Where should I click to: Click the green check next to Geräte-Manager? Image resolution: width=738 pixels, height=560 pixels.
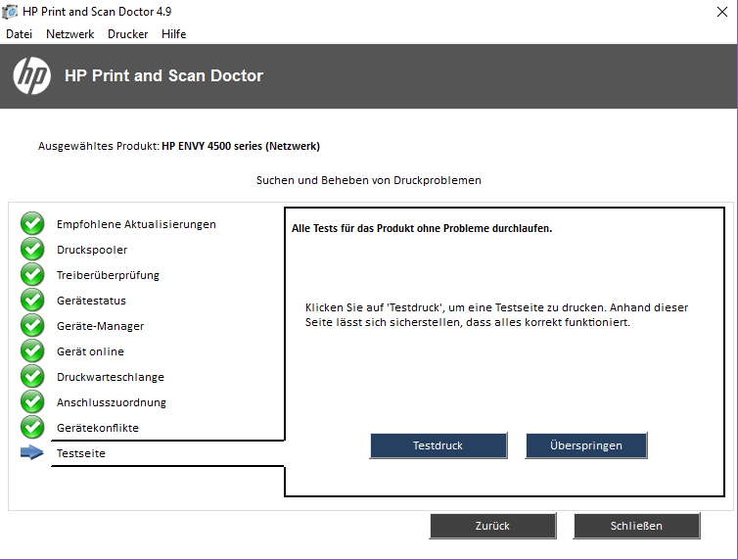(32, 325)
